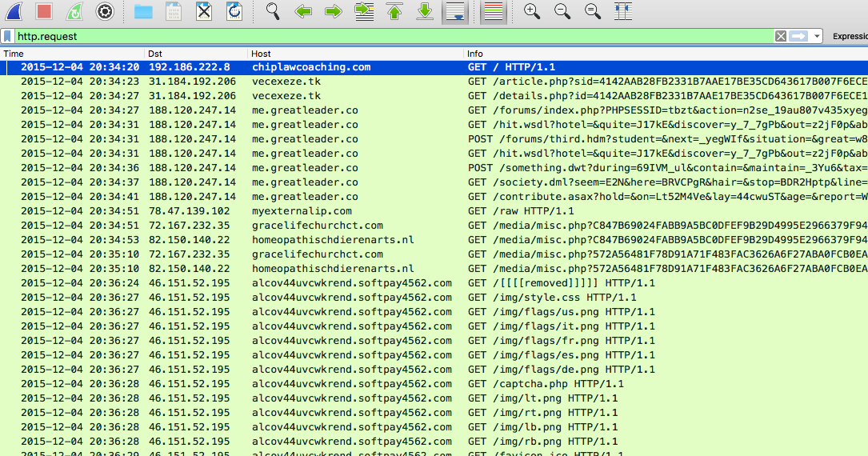The height and width of the screenshot is (456, 868).
Task: Restart the current packet capture
Action: click(x=74, y=11)
